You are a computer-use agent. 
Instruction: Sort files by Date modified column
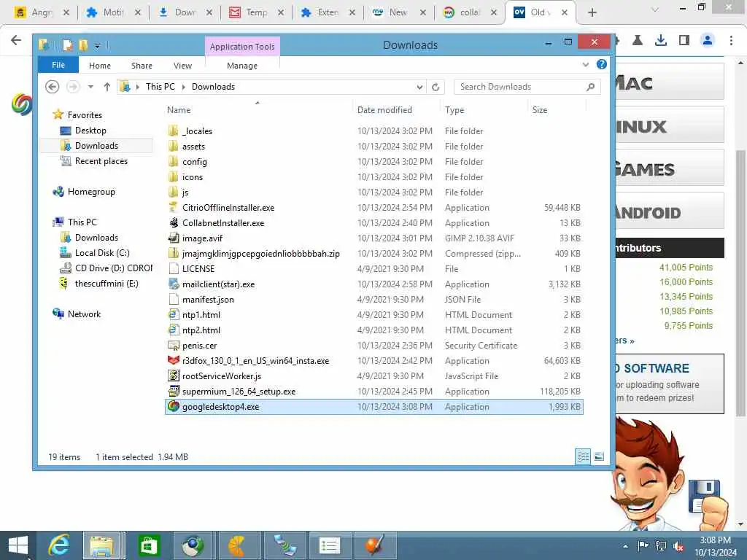click(384, 110)
